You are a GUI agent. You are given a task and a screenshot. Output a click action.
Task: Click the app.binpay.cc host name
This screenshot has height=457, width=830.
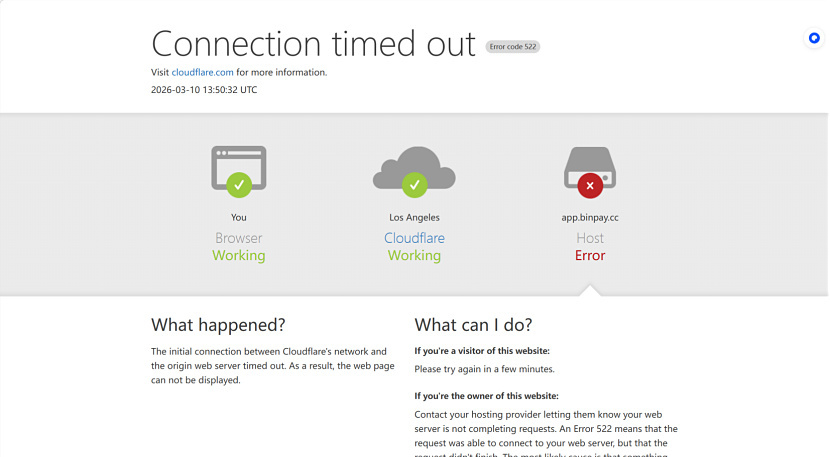590,217
